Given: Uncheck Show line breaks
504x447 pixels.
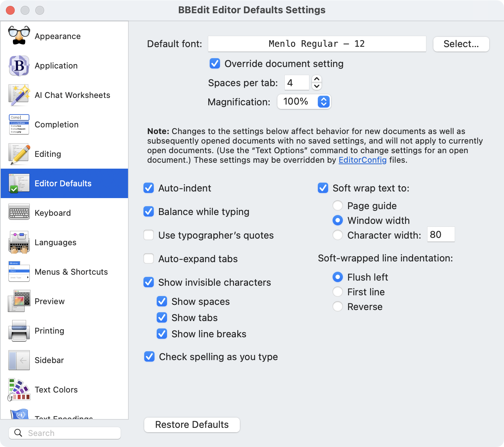Looking at the screenshot, I should [162, 334].
